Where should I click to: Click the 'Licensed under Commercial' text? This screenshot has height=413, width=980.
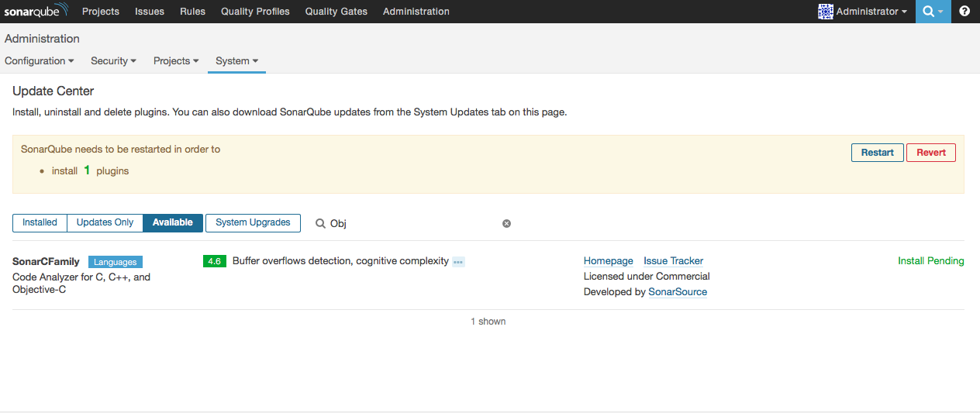[647, 277]
